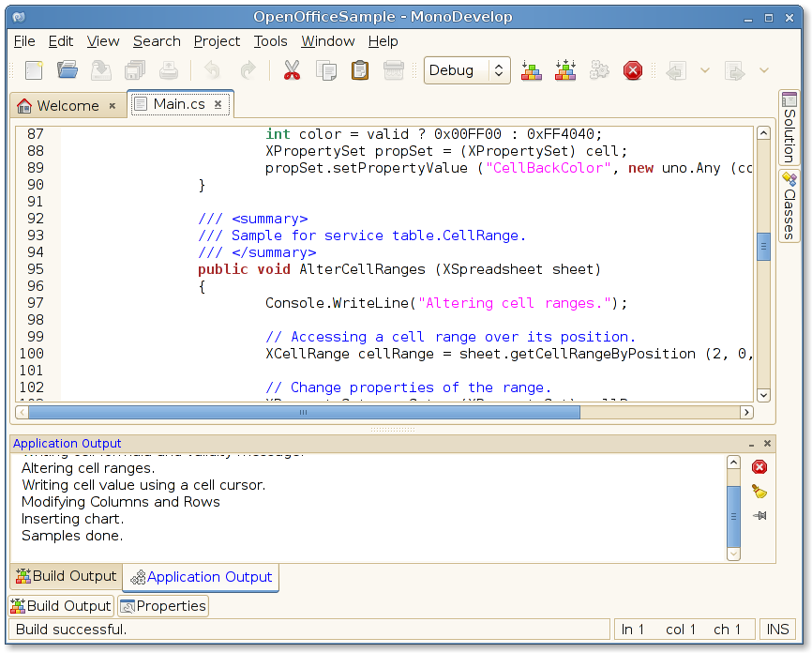Image resolution: width=812 pixels, height=653 pixels.
Task: Build the solution using the bricks icon
Action: 532,70
